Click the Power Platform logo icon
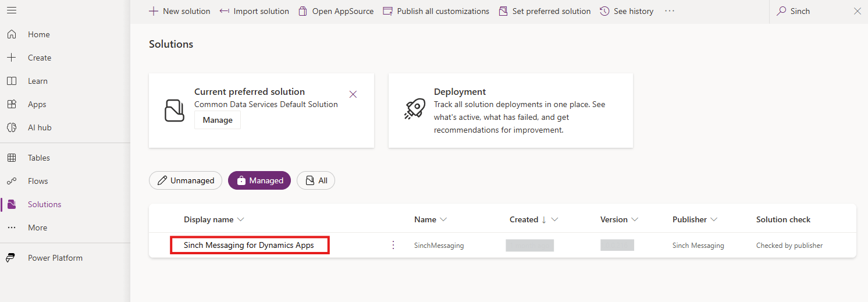The height and width of the screenshot is (302, 868). pos(12,258)
